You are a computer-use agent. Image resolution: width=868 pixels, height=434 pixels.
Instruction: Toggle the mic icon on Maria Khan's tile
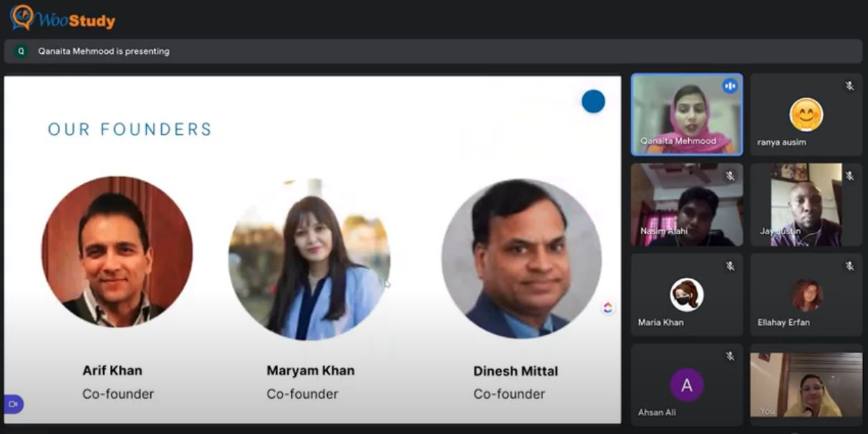730,266
